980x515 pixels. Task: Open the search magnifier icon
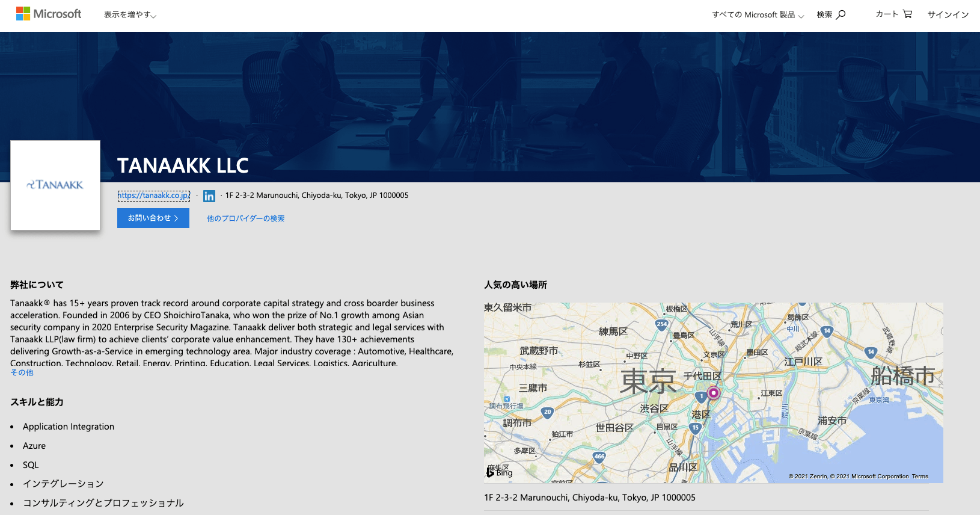[841, 14]
